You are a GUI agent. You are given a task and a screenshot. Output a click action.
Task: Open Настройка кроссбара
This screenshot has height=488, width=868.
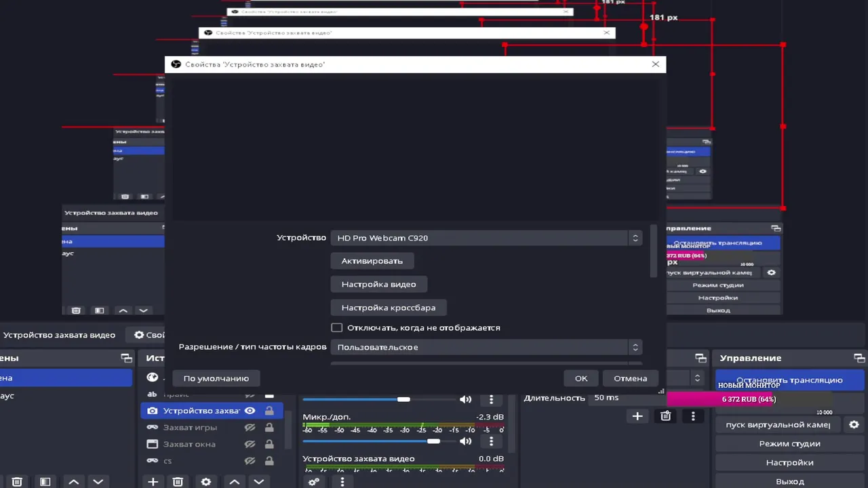click(388, 308)
